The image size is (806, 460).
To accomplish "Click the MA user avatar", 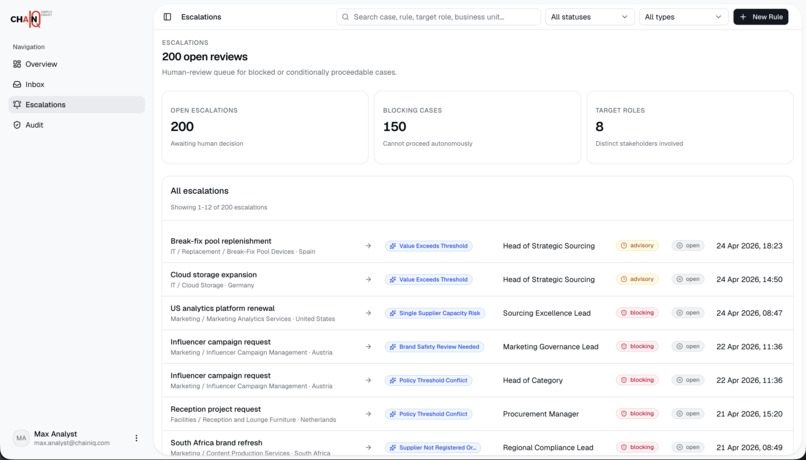I will pos(21,438).
